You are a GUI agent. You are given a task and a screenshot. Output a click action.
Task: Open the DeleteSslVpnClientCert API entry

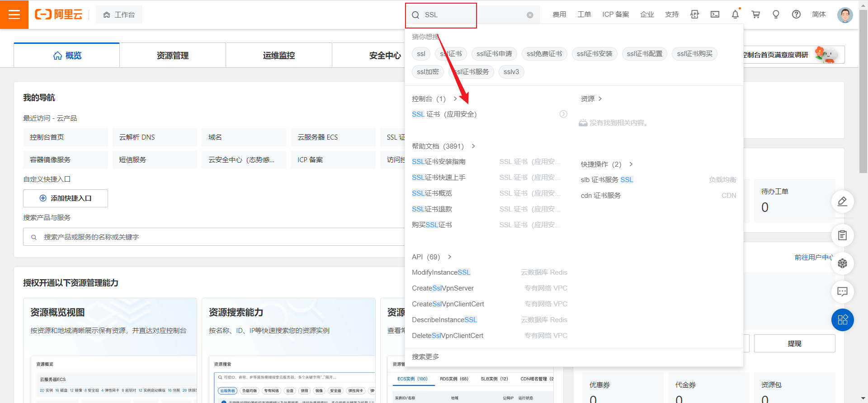click(447, 336)
